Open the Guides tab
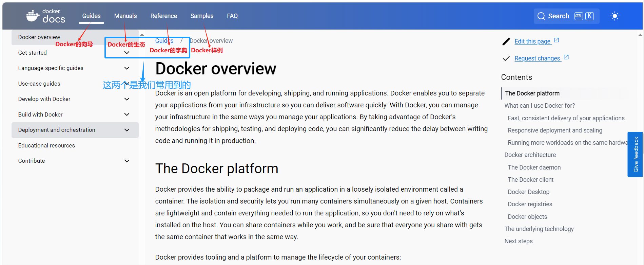Screen dimensions: 644x265 click(91, 16)
